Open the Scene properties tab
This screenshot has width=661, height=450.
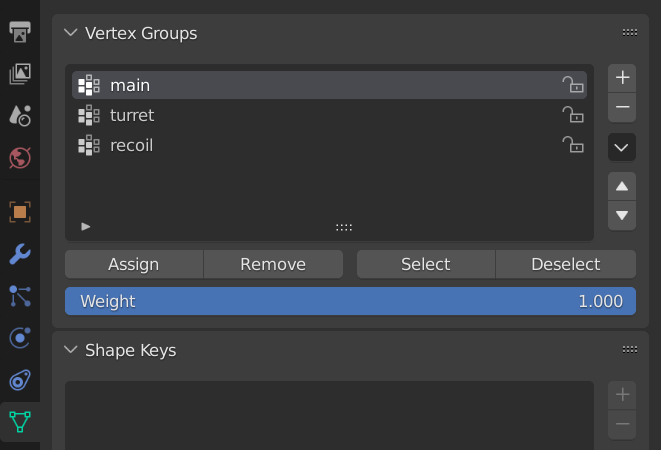coord(20,116)
